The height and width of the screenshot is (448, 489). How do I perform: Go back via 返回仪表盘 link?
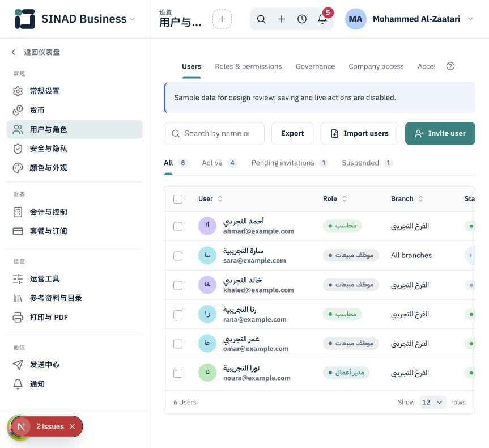36,52
